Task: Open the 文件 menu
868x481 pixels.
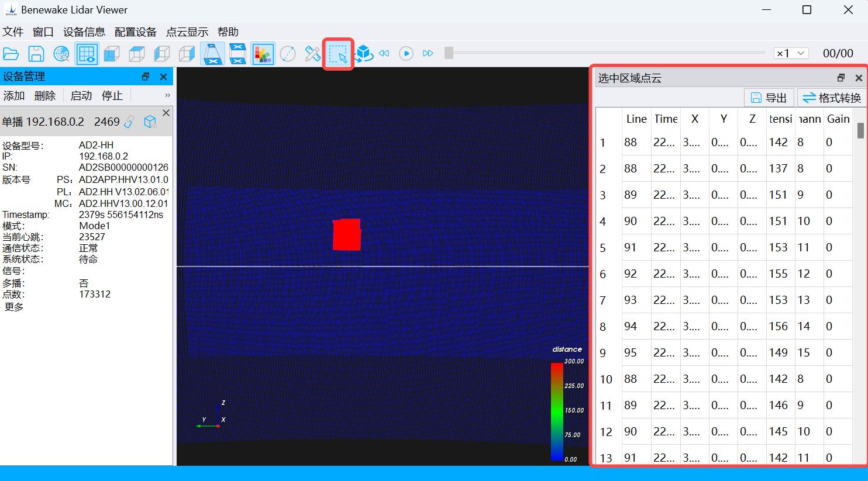Action: coord(13,32)
